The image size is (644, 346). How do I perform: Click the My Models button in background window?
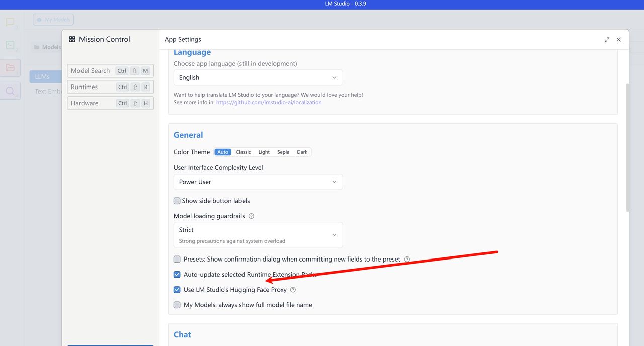pos(53,20)
